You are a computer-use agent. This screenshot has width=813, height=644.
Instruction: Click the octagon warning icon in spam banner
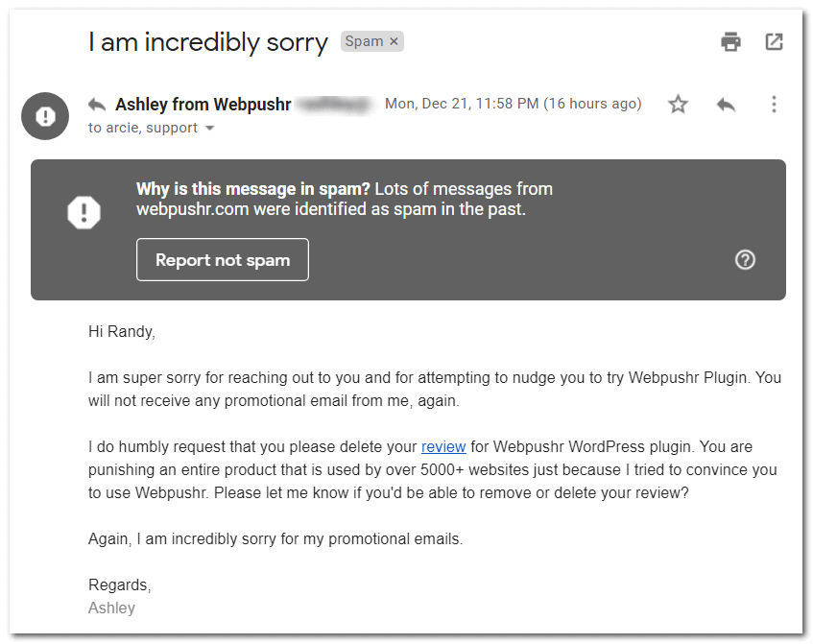pos(84,211)
